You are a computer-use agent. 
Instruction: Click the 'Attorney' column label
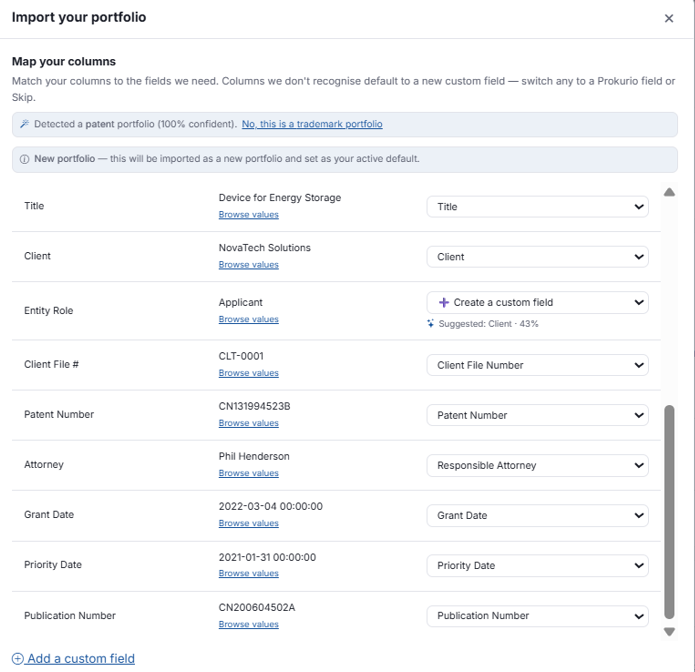pyautogui.click(x=44, y=465)
